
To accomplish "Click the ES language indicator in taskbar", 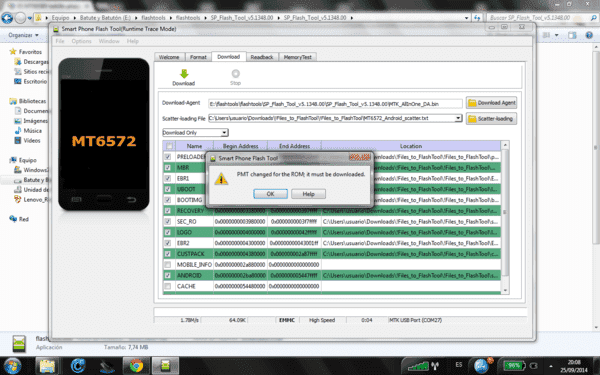I will (459, 365).
